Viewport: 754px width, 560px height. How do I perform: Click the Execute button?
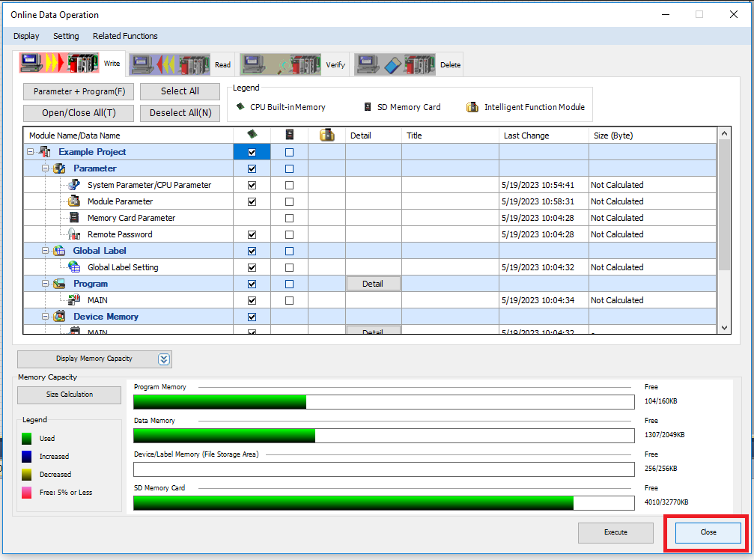(615, 532)
